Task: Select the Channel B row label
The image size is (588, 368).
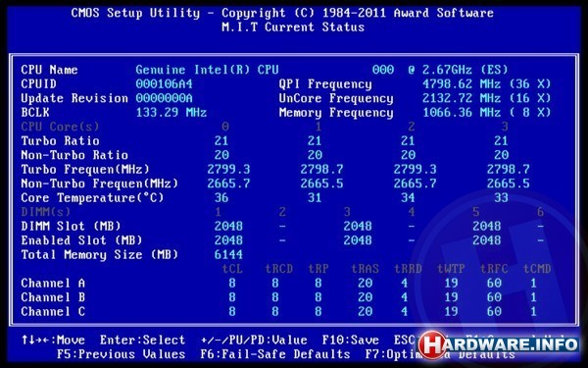Action: pos(53,297)
